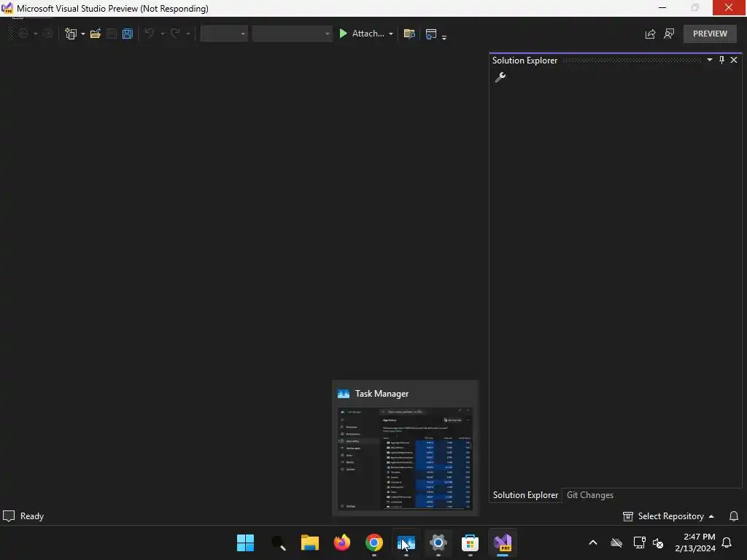Open the New Project dropdown arrow
The image size is (747, 560).
(x=83, y=34)
